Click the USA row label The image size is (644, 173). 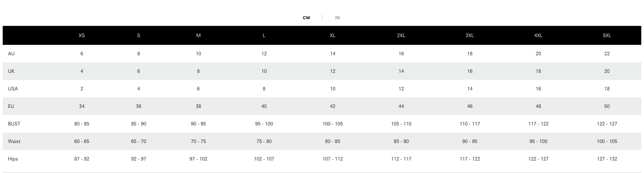13,89
